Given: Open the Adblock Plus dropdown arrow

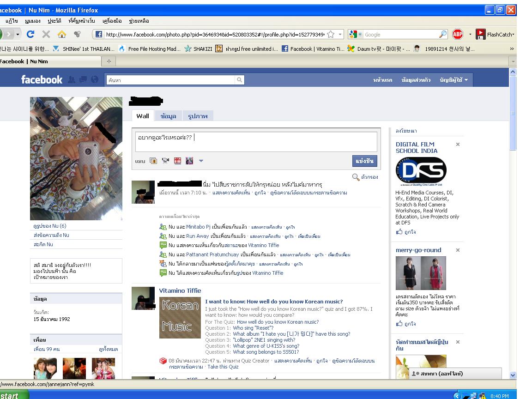Looking at the screenshot, I should [470, 34].
